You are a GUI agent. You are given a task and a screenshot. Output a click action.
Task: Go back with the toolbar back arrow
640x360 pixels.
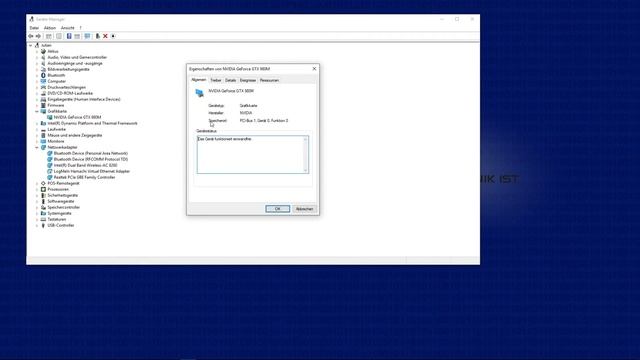pyautogui.click(x=31, y=36)
